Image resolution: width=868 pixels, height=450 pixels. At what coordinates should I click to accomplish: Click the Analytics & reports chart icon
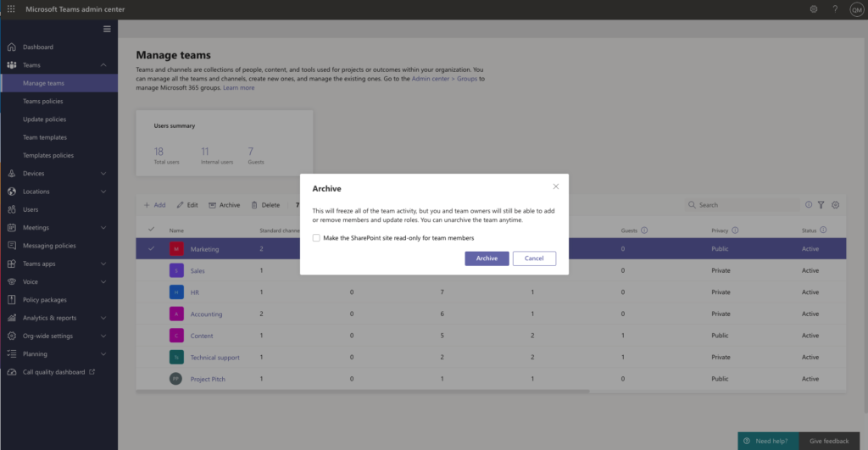[x=12, y=319]
